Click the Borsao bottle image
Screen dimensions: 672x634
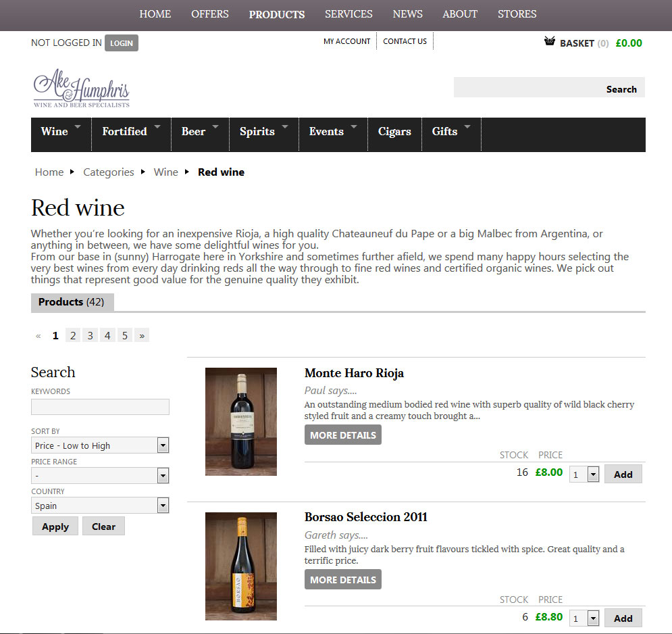click(x=241, y=566)
